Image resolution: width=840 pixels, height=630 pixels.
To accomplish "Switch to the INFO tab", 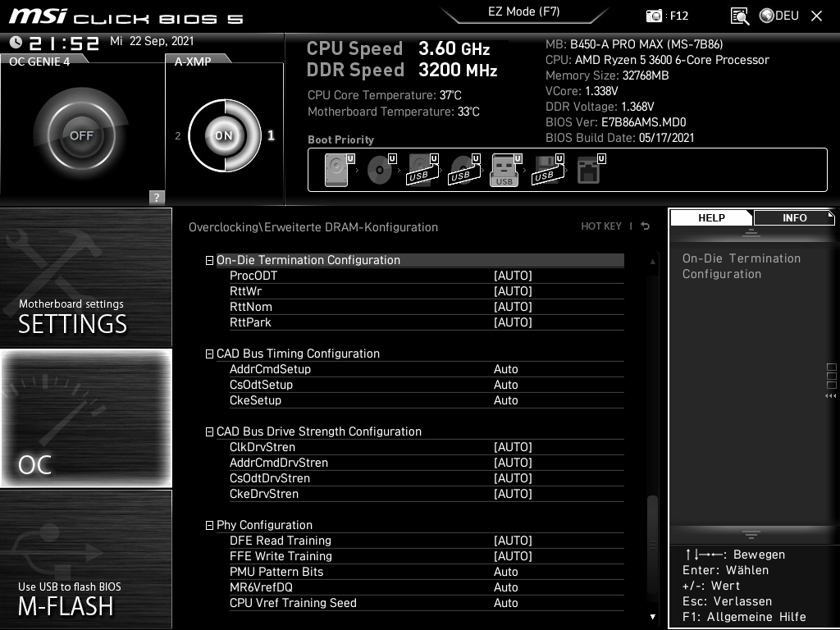I will tap(792, 217).
